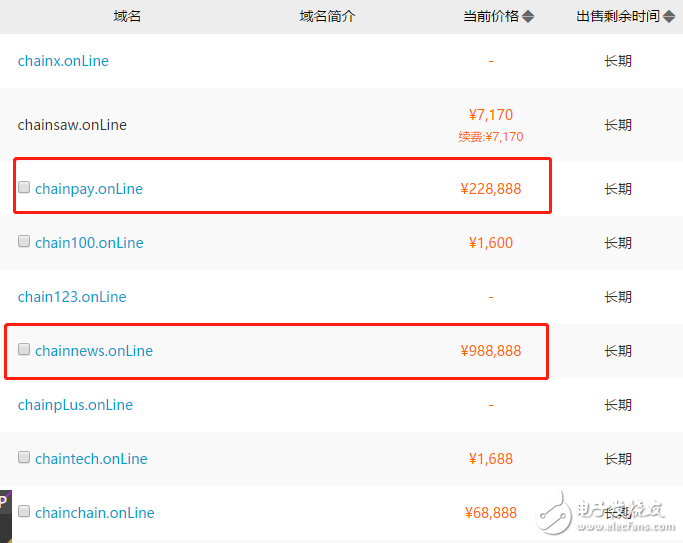Open the chainpay.onLine domain link
Viewport: 683px width, 543px height.
pos(89,189)
